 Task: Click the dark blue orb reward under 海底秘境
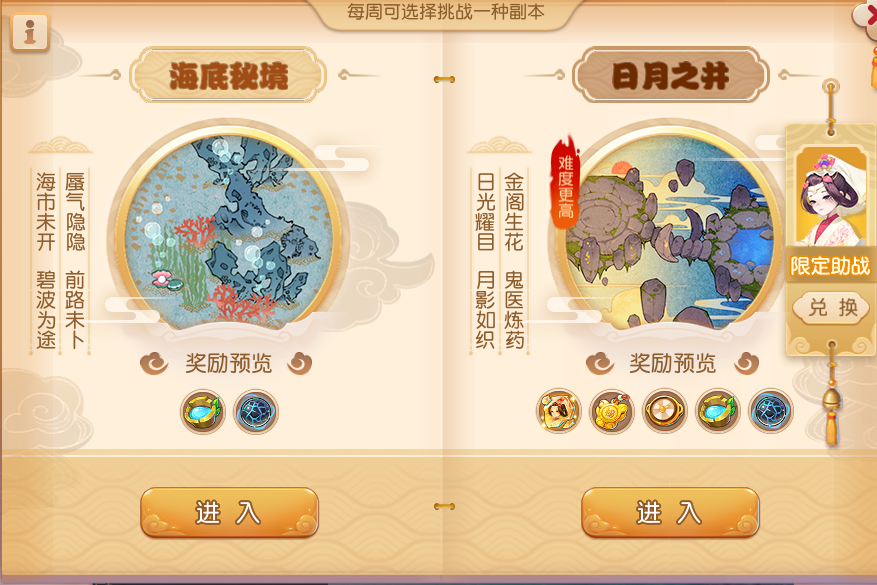coord(256,412)
